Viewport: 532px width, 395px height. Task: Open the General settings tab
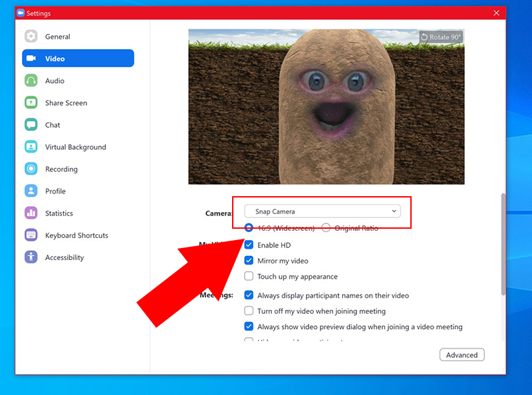(x=78, y=37)
